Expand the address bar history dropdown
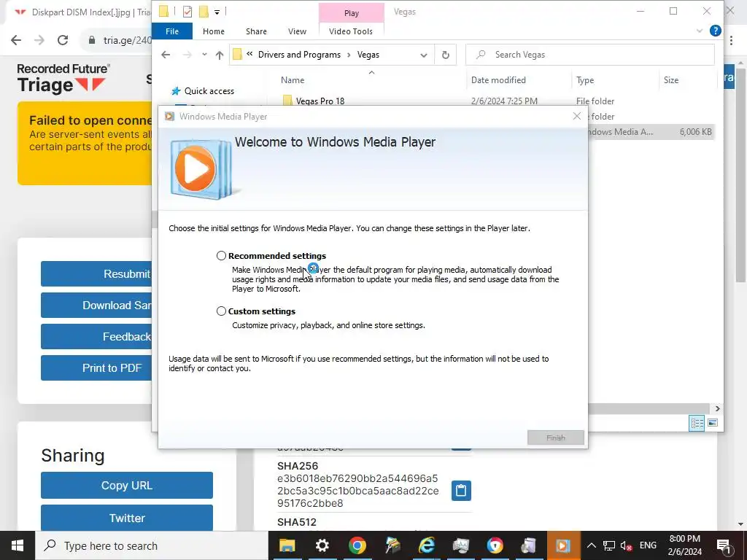The width and height of the screenshot is (747, 560). pos(424,55)
